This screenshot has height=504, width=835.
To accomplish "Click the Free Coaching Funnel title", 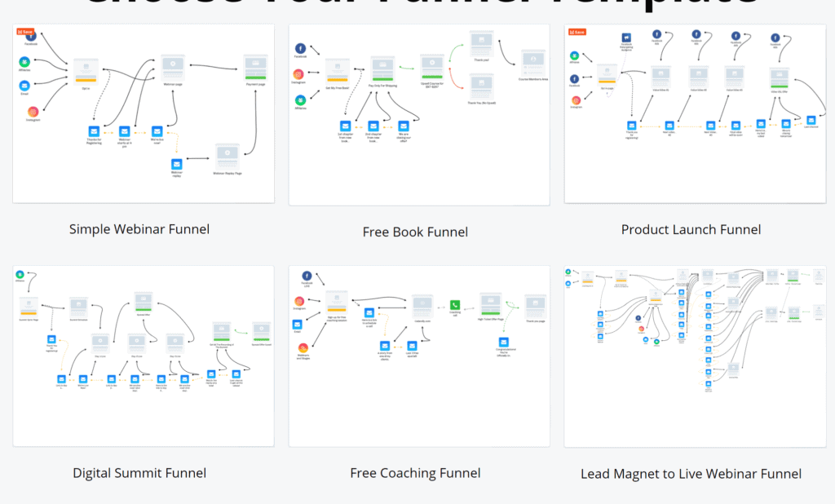I will click(x=415, y=473).
